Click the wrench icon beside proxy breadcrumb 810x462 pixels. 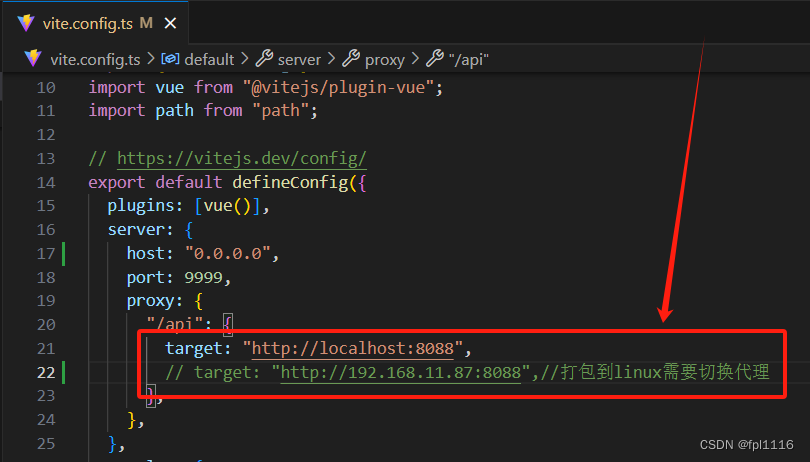(351, 58)
